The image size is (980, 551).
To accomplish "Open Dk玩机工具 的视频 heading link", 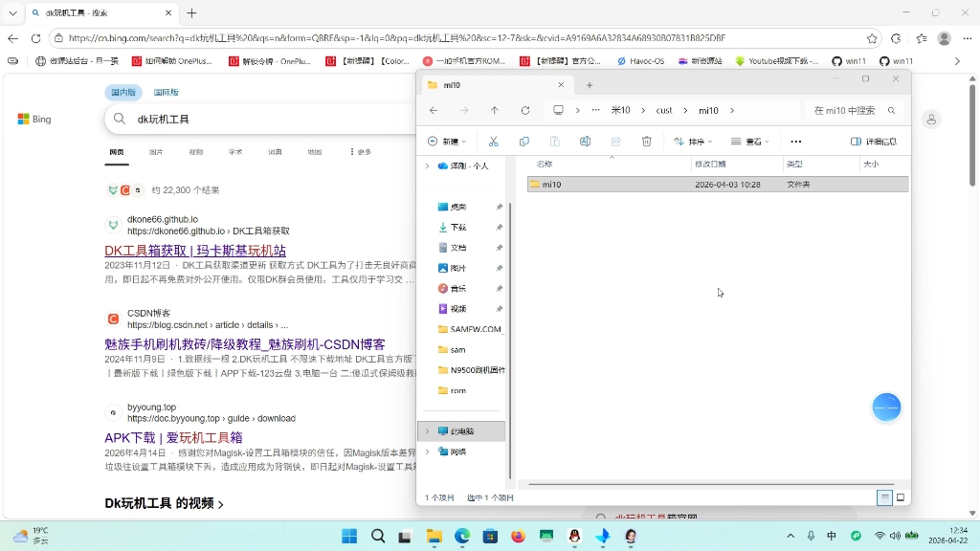I will [164, 503].
